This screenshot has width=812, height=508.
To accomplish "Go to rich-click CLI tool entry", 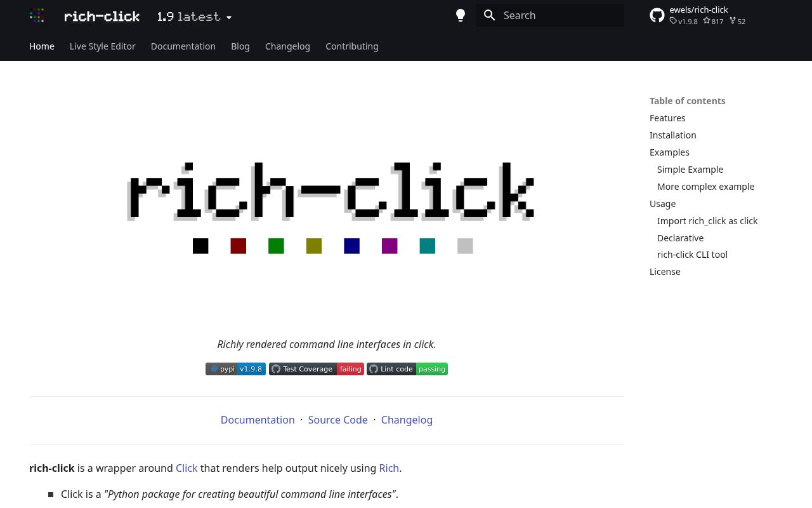I will coord(692,255).
